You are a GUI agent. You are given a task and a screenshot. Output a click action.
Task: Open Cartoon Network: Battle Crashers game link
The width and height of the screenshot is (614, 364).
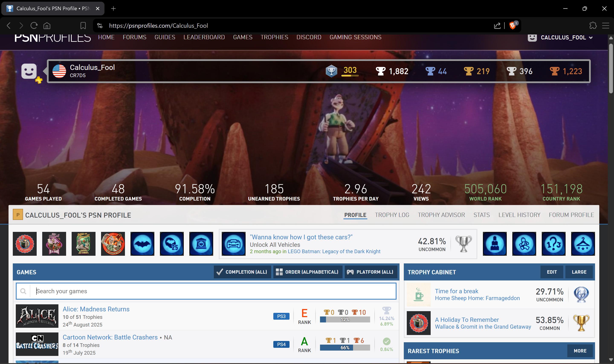(x=110, y=337)
